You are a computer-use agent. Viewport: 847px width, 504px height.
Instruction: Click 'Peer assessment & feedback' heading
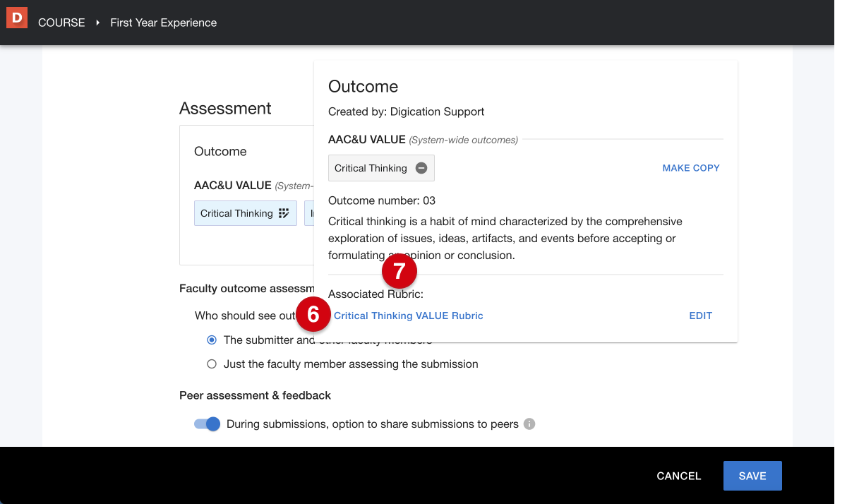coord(256,395)
